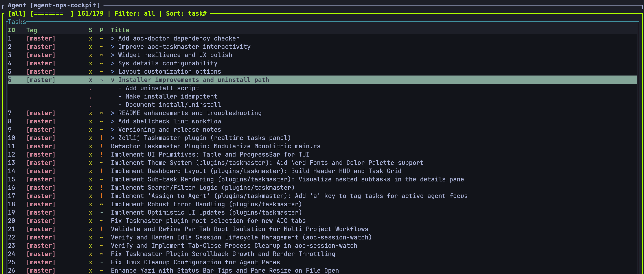Click high priority ! icon of task 11

101,146
